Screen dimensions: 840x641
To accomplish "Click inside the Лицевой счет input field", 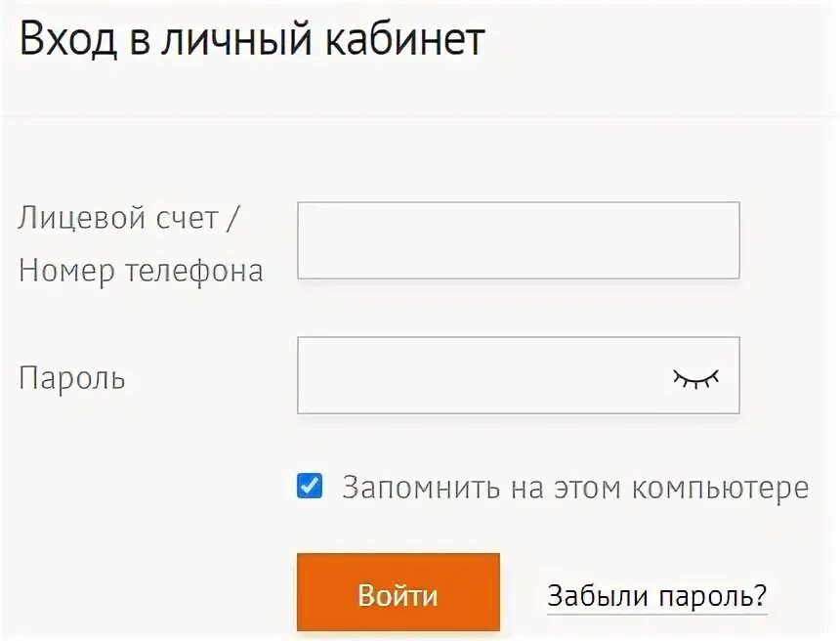I will 519,240.
